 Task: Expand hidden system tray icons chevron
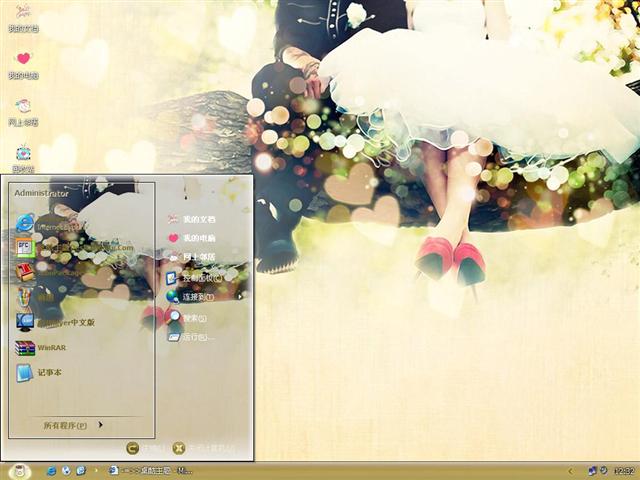(571, 471)
